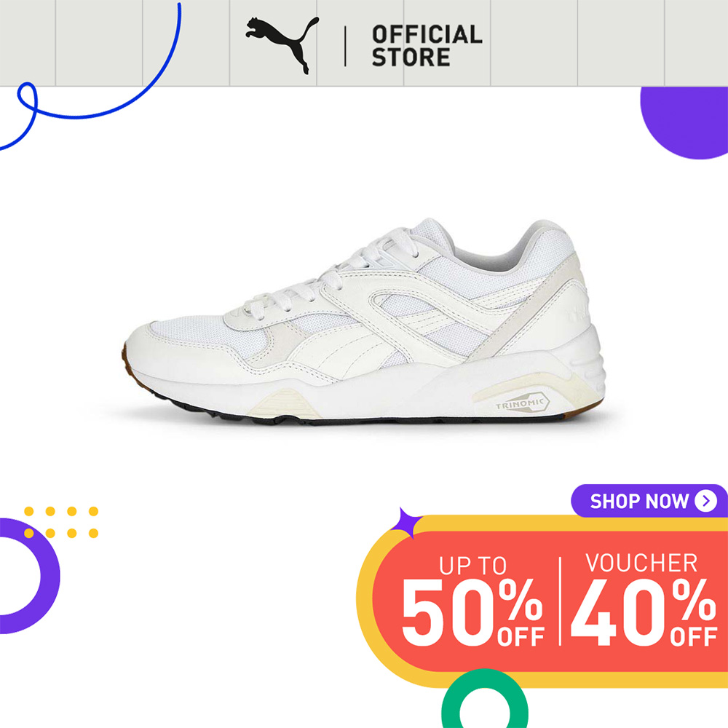
Task: Click the purple ring on the left
Action: point(29,576)
